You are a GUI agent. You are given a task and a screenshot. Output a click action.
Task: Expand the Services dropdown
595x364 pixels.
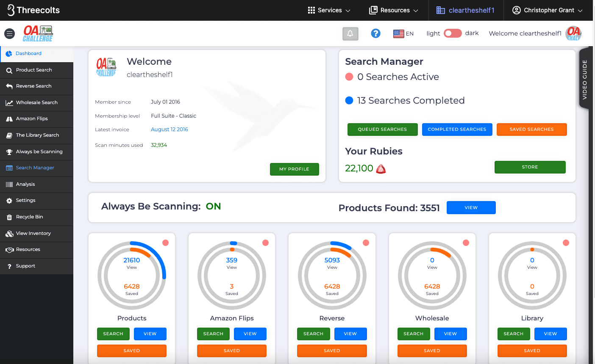pos(329,10)
